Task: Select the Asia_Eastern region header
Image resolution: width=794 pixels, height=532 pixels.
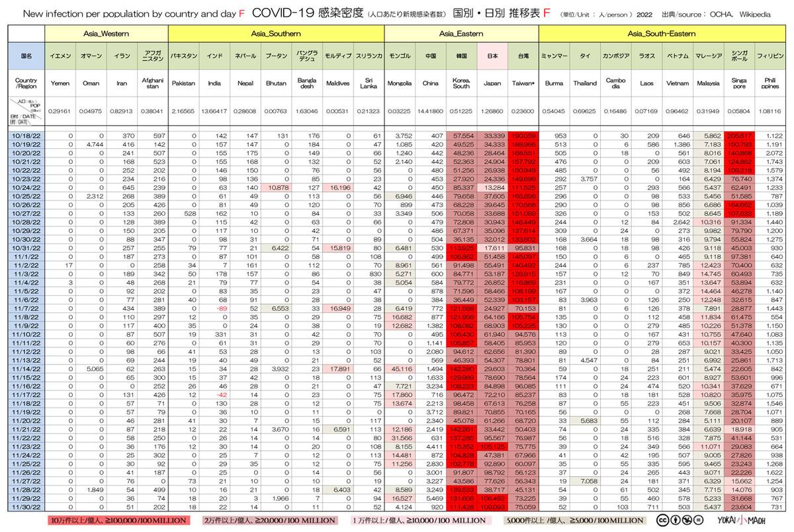Action: point(461,34)
